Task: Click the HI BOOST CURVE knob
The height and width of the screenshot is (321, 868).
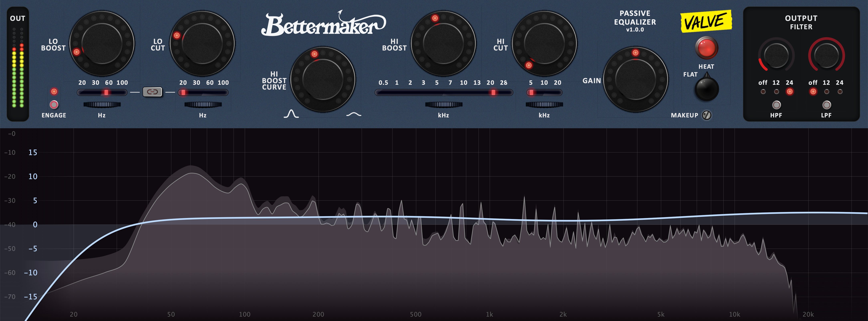Action: click(x=322, y=79)
